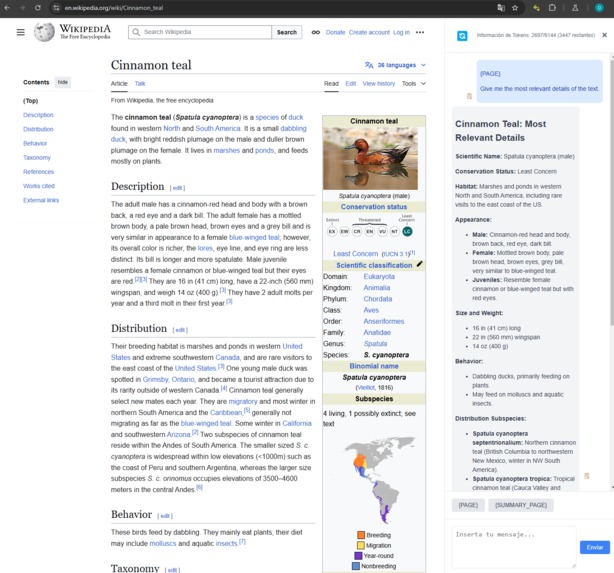The height and width of the screenshot is (573, 614).
Task: Copy the user message with clipboard icon
Action: [x=469, y=96]
